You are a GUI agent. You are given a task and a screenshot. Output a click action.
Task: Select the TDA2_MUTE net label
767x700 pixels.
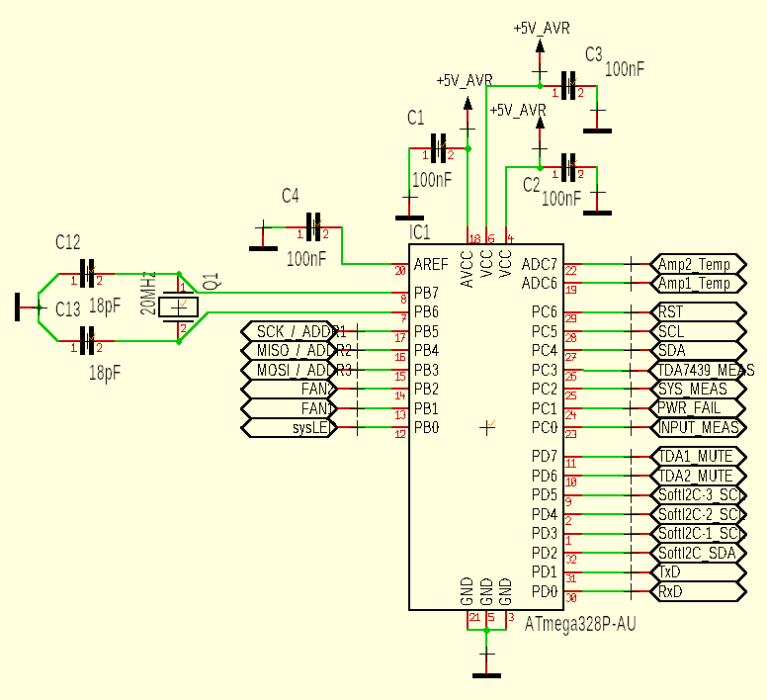(698, 476)
